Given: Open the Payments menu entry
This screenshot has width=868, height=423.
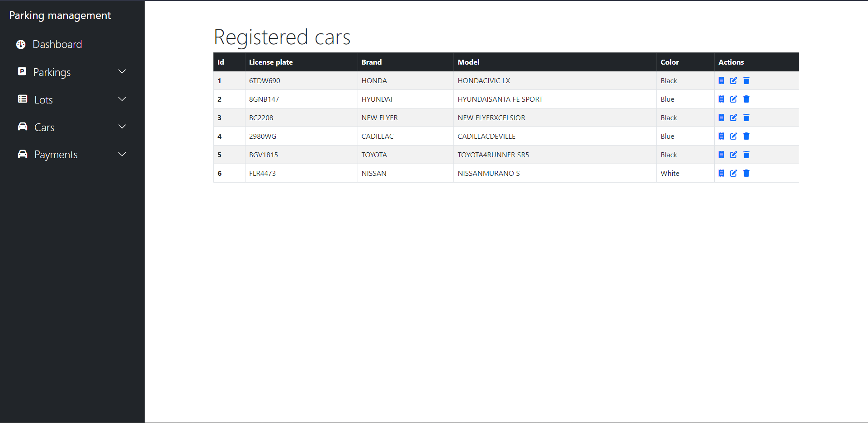Looking at the screenshot, I should coord(56,154).
